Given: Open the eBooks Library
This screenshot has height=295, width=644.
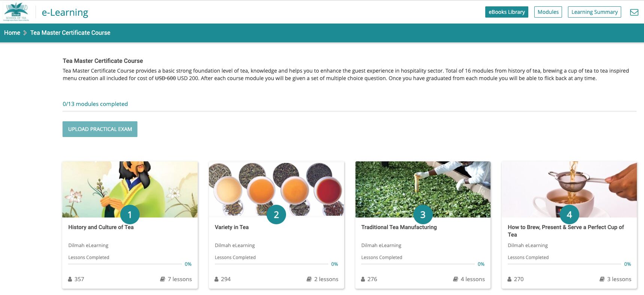Looking at the screenshot, I should (506, 12).
